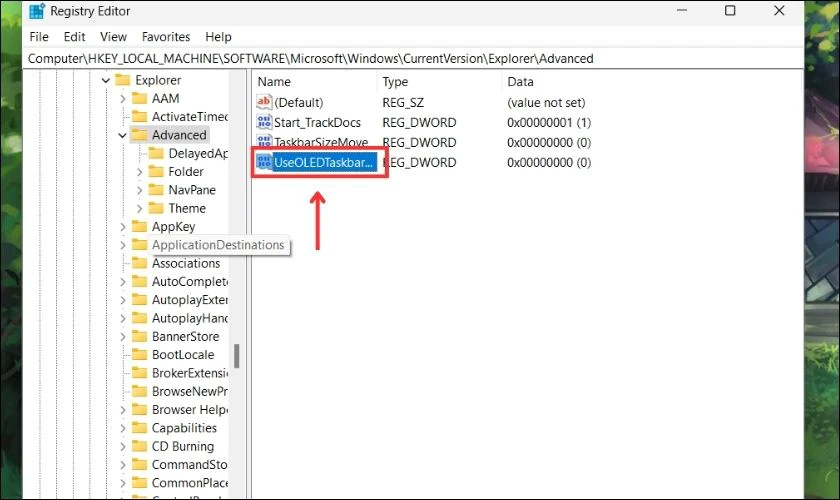Click the Advanced folder icon

pyautogui.click(x=139, y=135)
